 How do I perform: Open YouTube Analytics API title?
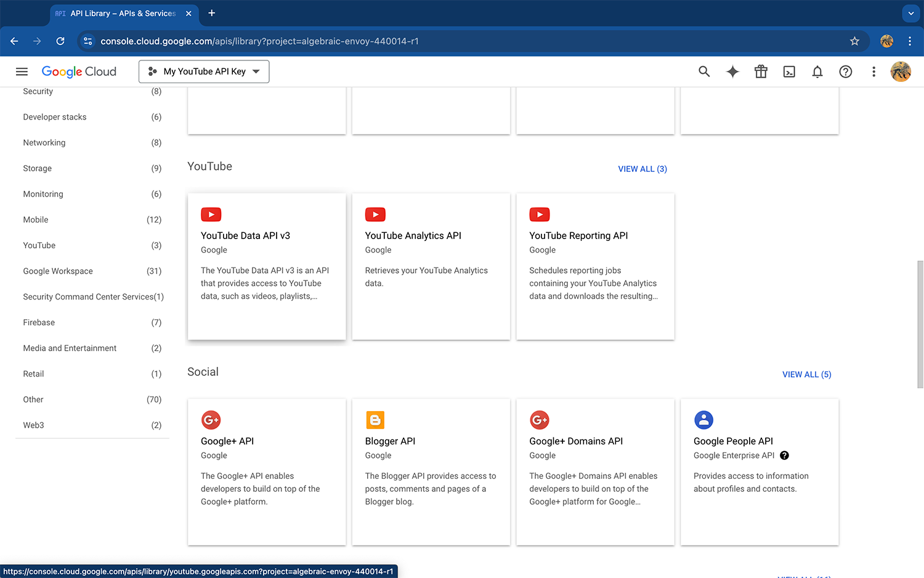pyautogui.click(x=413, y=235)
